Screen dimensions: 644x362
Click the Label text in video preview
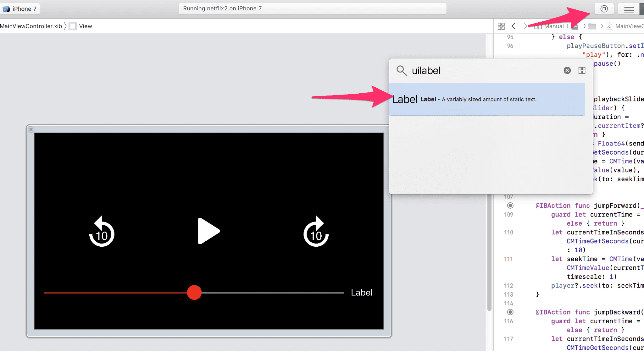pyautogui.click(x=362, y=292)
